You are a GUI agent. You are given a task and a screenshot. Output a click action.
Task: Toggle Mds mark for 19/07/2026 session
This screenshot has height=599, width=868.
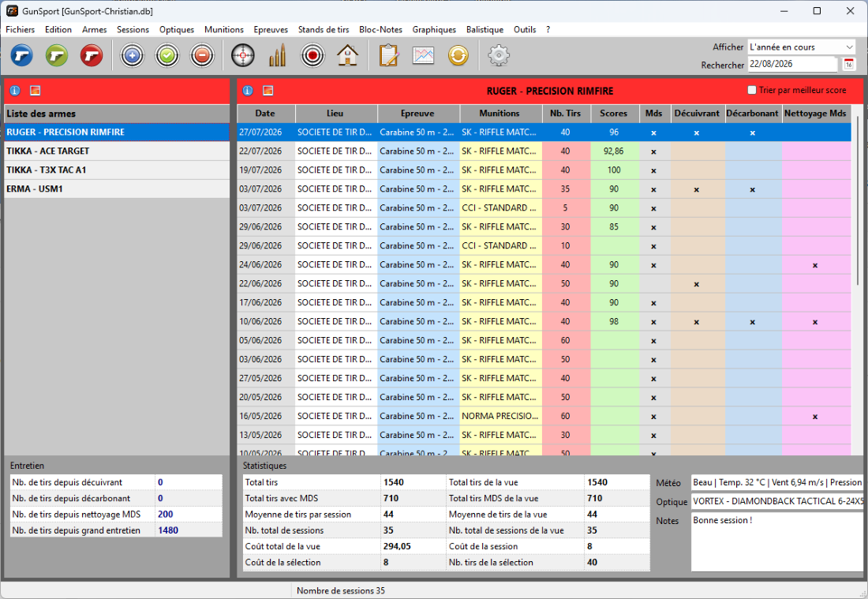tap(654, 170)
